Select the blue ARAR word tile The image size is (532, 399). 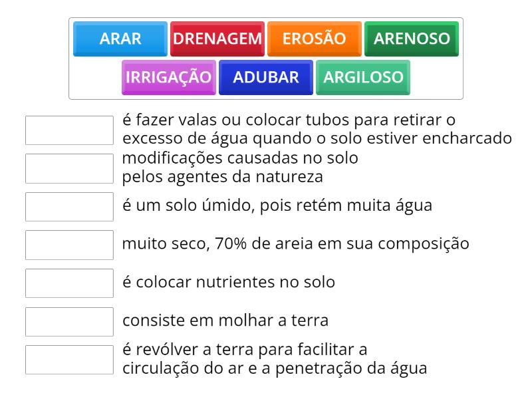point(120,39)
